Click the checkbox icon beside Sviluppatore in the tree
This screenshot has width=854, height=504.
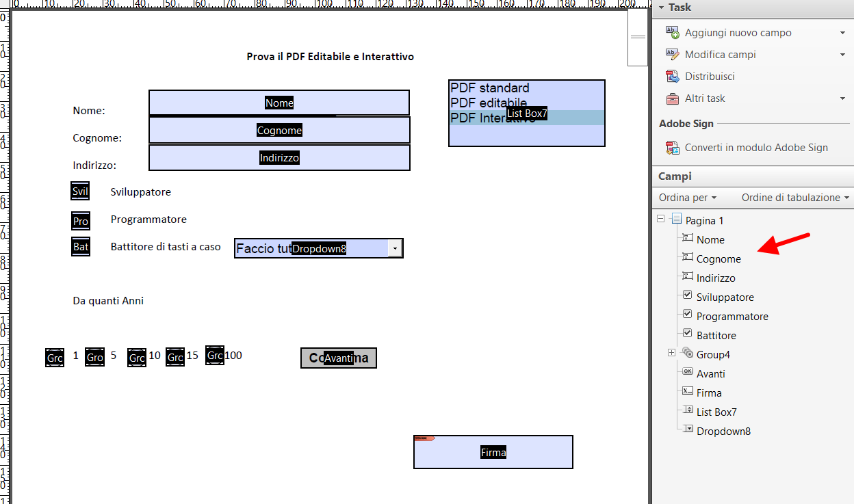688,296
